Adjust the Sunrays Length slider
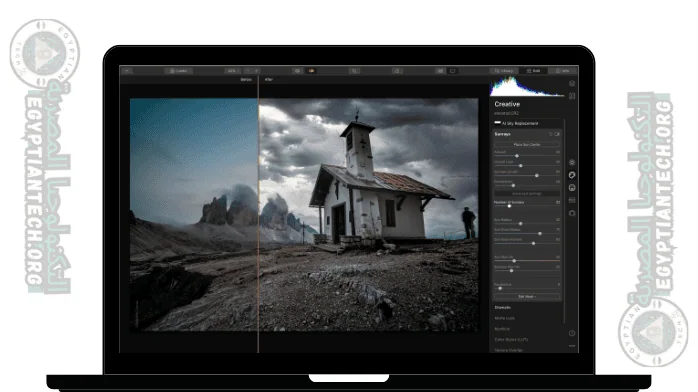 pos(527,175)
